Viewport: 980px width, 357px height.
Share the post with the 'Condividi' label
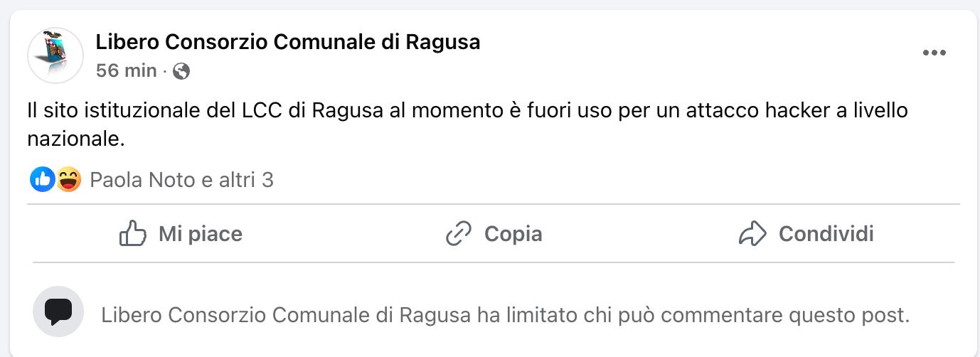826,234
